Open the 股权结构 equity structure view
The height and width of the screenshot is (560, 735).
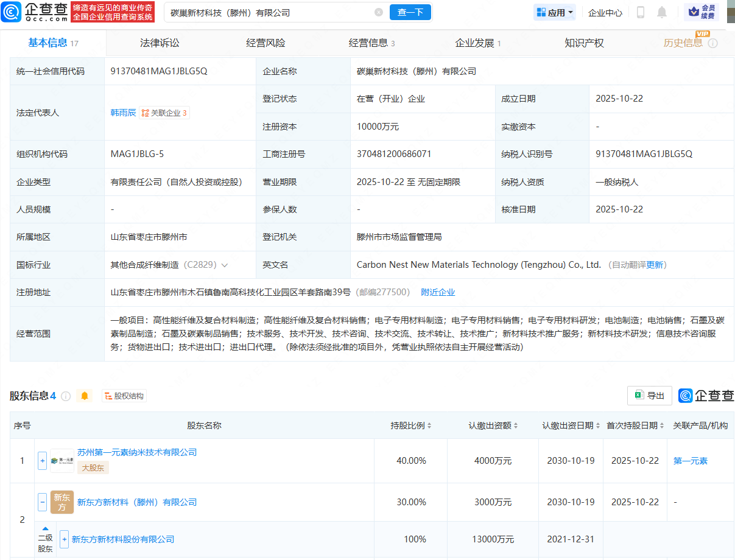tap(124, 396)
